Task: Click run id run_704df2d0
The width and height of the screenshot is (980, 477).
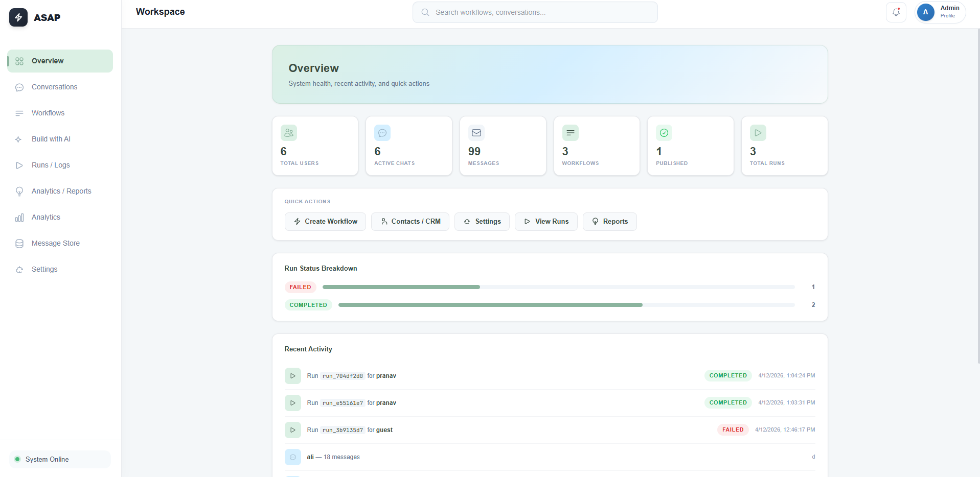Action: (x=343, y=376)
